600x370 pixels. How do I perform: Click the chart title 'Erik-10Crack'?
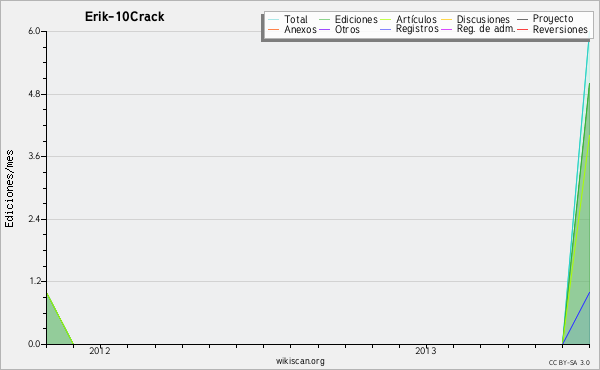[x=124, y=17]
